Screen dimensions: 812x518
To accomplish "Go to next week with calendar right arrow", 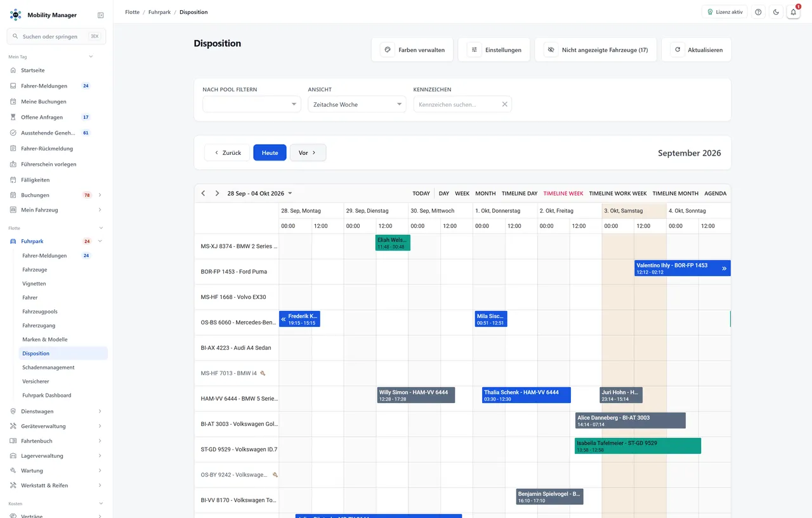I will 217,193.
